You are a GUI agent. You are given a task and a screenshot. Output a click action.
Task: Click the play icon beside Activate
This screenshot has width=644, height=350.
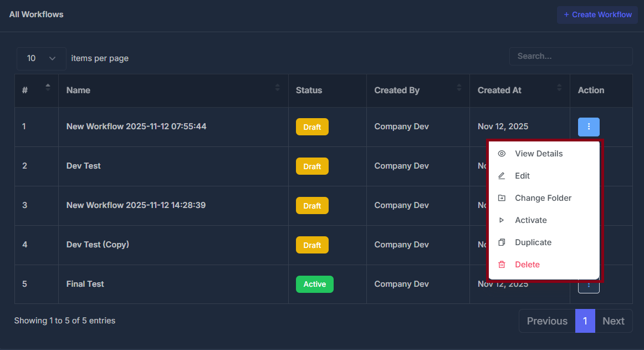click(502, 220)
